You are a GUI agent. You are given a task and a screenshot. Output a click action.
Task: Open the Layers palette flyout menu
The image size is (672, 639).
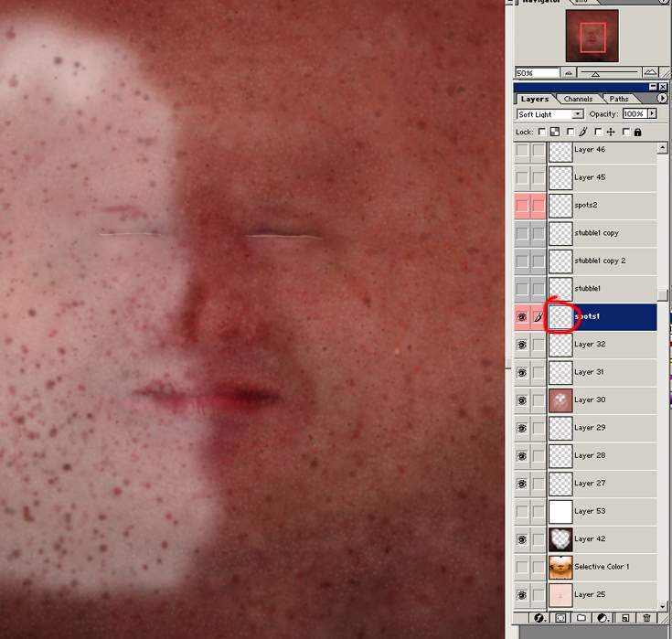[662, 99]
